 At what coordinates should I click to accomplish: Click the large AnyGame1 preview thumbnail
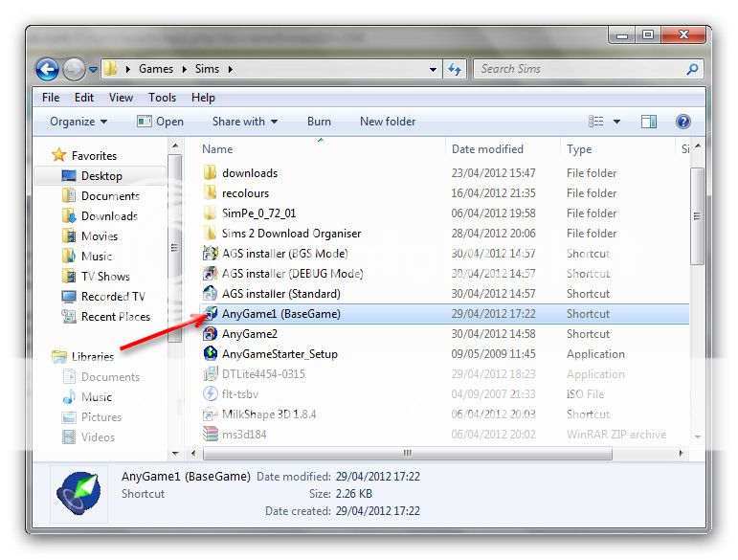pyautogui.click(x=78, y=494)
